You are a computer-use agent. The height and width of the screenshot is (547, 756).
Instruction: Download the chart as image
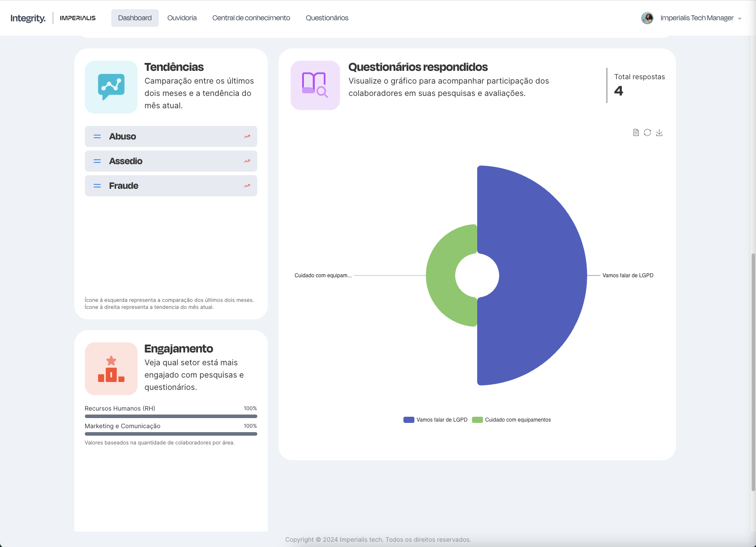[659, 132]
